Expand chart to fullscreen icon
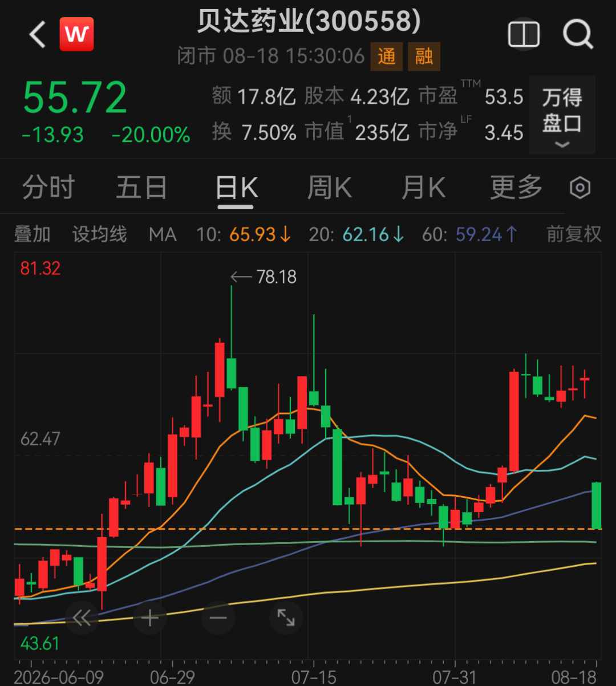This screenshot has width=616, height=686. pyautogui.click(x=286, y=618)
